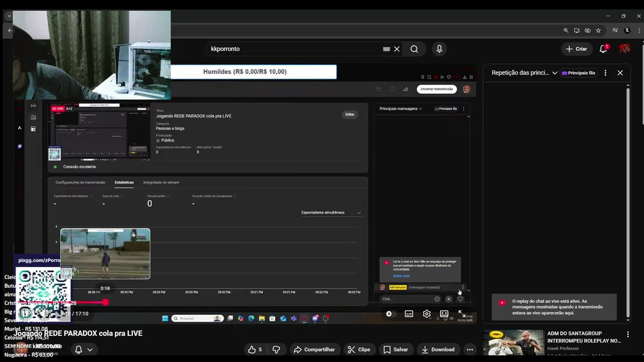
Task: Click the Saiba mais link in chat notice
Action: [x=401, y=276]
